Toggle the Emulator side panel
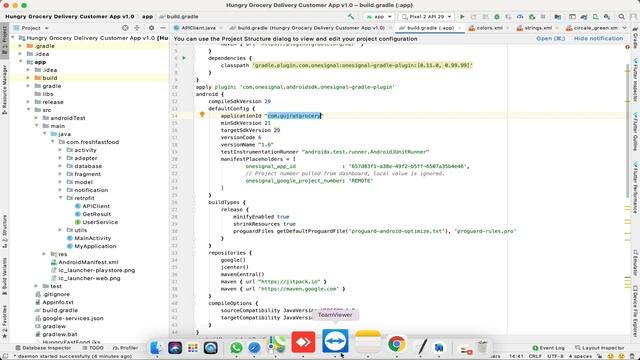 [x=636, y=262]
